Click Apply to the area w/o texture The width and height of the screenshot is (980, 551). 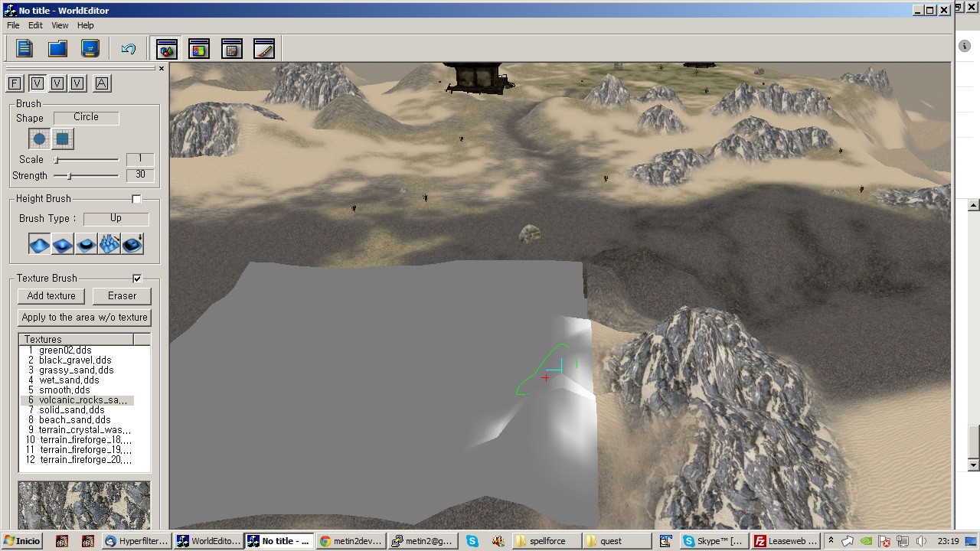pyautogui.click(x=84, y=318)
